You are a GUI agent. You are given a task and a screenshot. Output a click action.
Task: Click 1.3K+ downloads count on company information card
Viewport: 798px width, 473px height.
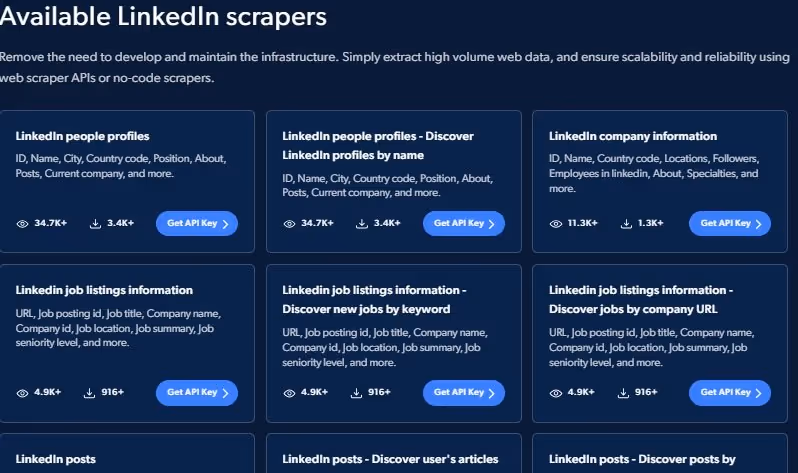[650, 223]
